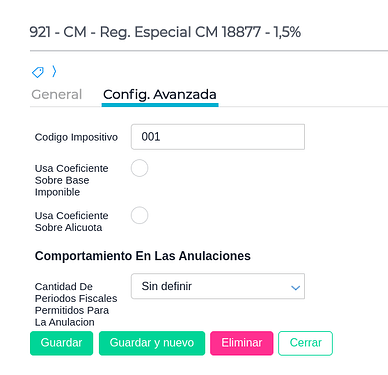Click the blue tag icon
388x375 pixels.
pyautogui.click(x=38, y=72)
